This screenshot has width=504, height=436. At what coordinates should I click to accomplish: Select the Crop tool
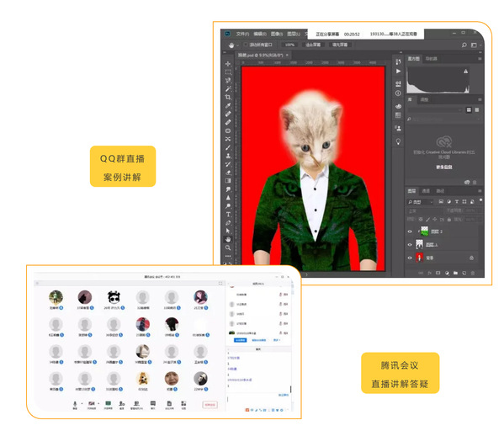coord(228,97)
